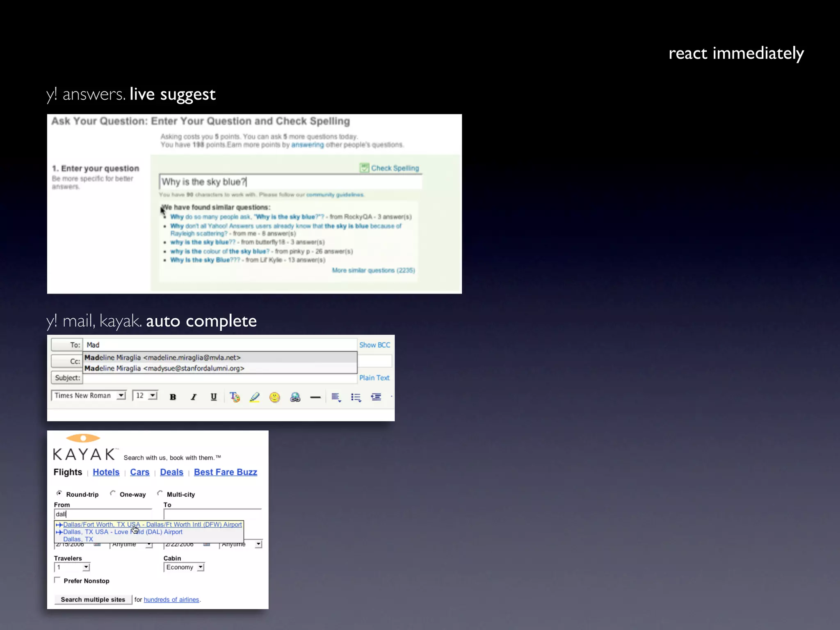Open similar question from pinky p
This screenshot has height=630, width=840.
click(220, 251)
